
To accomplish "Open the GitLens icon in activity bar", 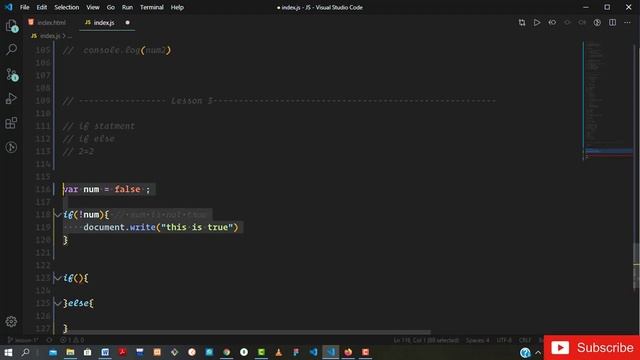I will click(x=11, y=147).
